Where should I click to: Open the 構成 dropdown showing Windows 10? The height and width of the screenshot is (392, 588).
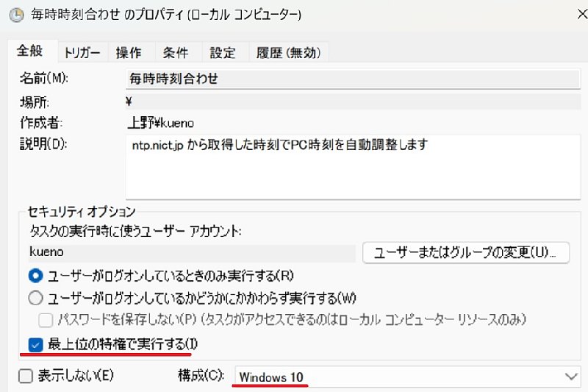pos(408,377)
